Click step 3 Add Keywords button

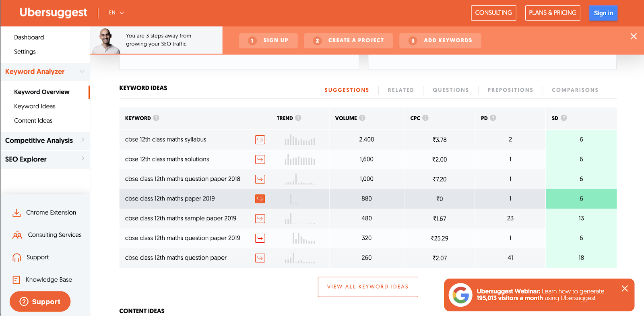(x=440, y=41)
